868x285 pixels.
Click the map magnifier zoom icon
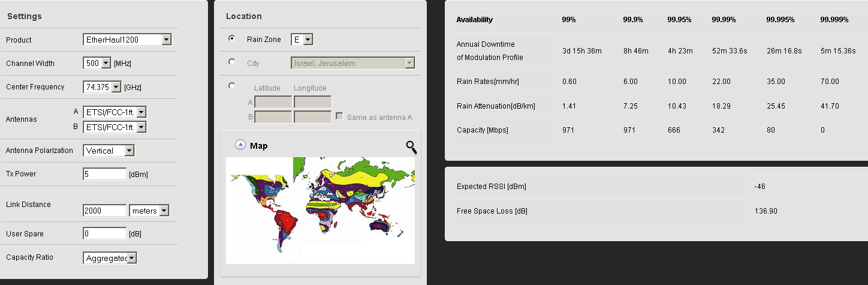click(411, 147)
